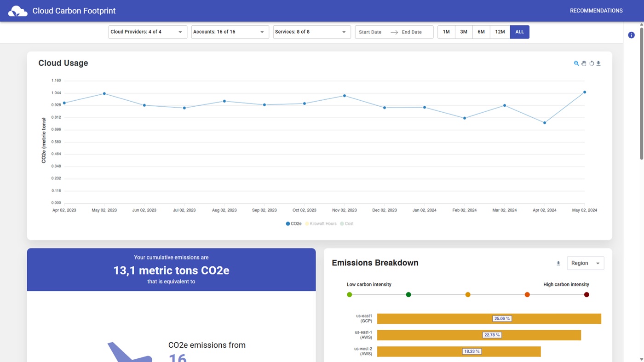
Task: Toggle the Cost series in legend
Action: [347, 224]
